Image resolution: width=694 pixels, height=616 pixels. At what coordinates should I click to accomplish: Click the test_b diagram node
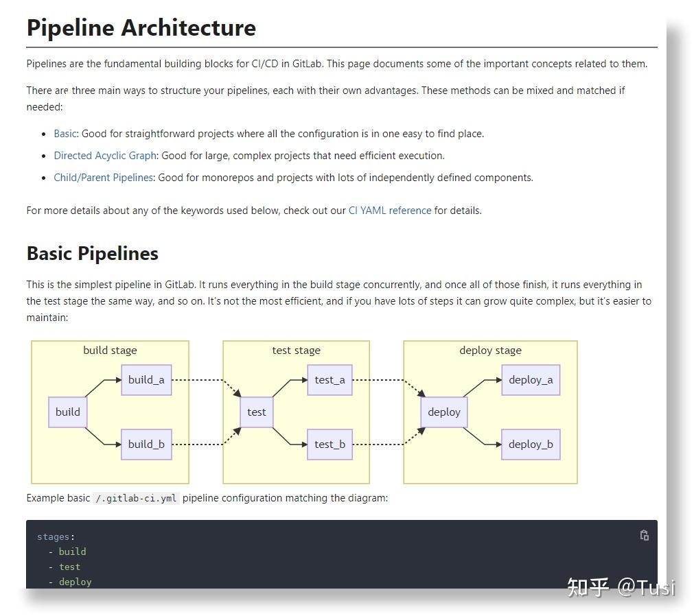tap(329, 445)
